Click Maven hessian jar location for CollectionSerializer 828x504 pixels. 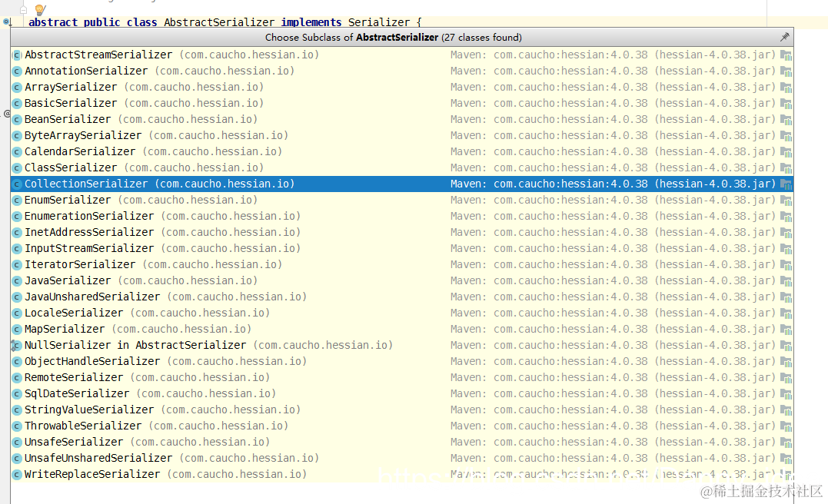click(x=613, y=184)
